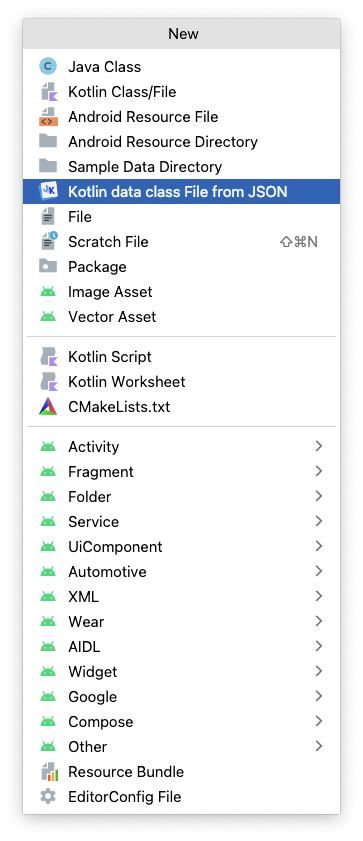
Task: Choose Kotlin Worksheet from the list
Action: (x=181, y=381)
